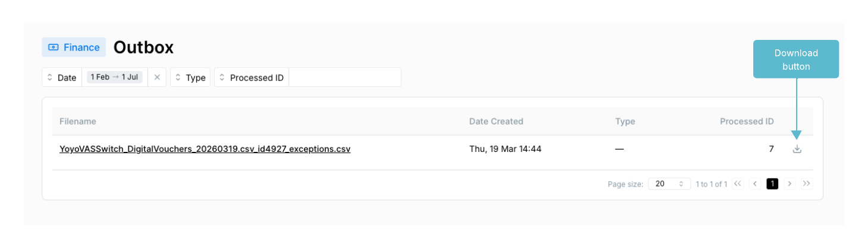This screenshot has width=868, height=249.
Task: Open the Processed ID filter dropdown
Action: point(251,77)
